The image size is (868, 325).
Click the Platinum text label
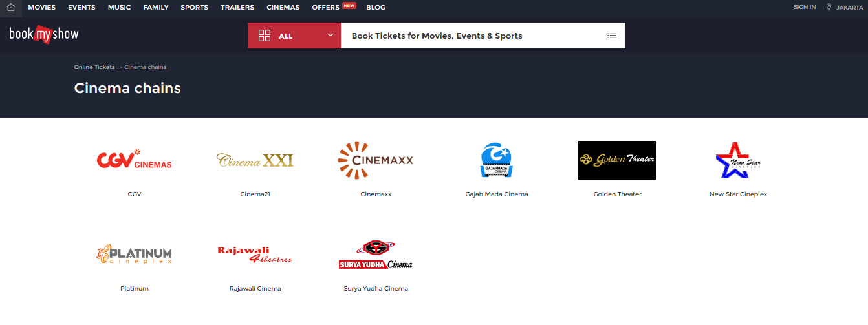(x=135, y=288)
